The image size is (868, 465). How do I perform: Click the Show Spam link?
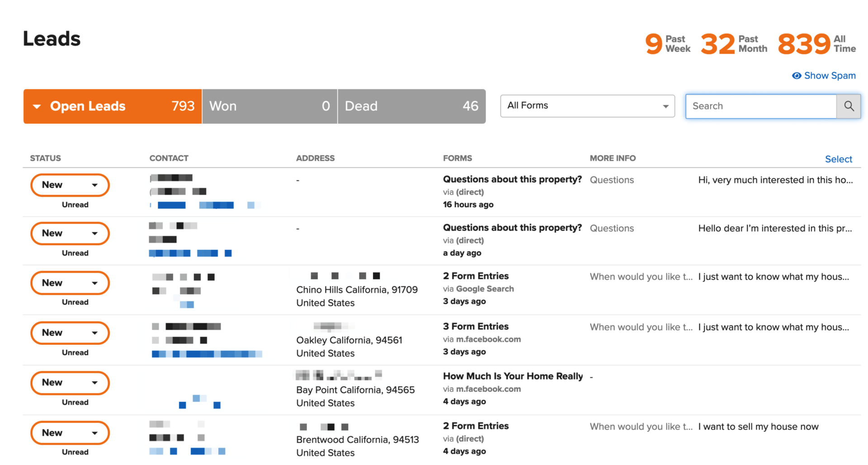pos(830,75)
